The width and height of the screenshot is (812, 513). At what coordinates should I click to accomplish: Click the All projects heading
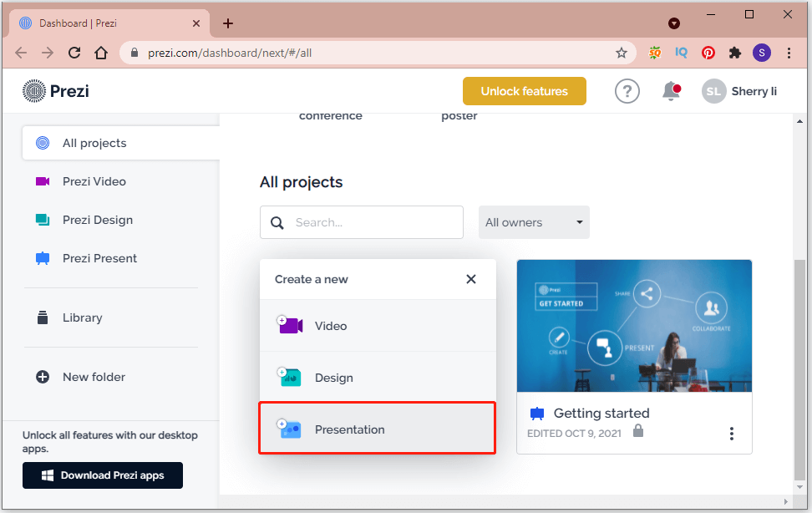pyautogui.click(x=301, y=182)
